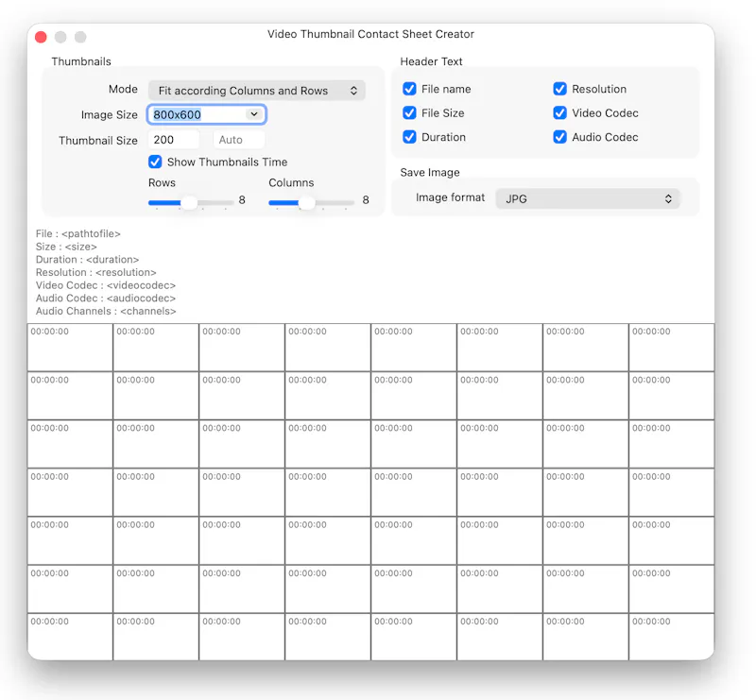Click the Audio Codec : <audiocodec> line
Image resolution: width=756 pixels, height=700 pixels.
coord(106,299)
